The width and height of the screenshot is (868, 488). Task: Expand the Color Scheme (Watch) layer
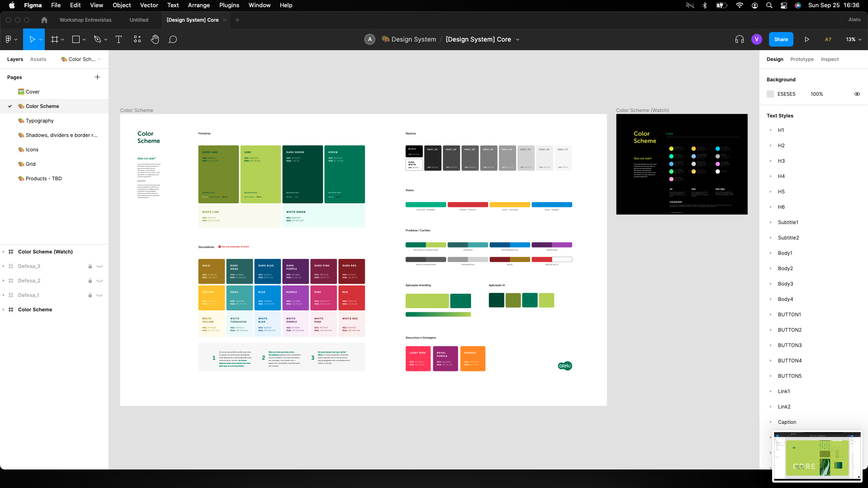[4, 252]
